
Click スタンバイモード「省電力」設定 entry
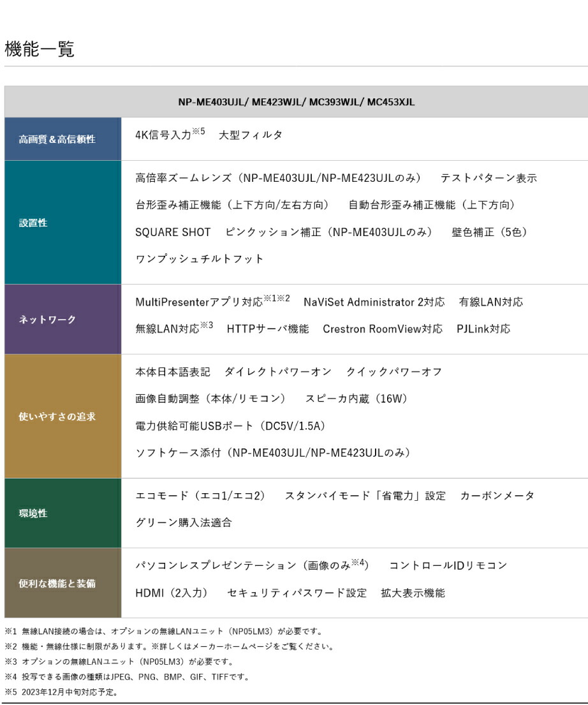[365, 496]
